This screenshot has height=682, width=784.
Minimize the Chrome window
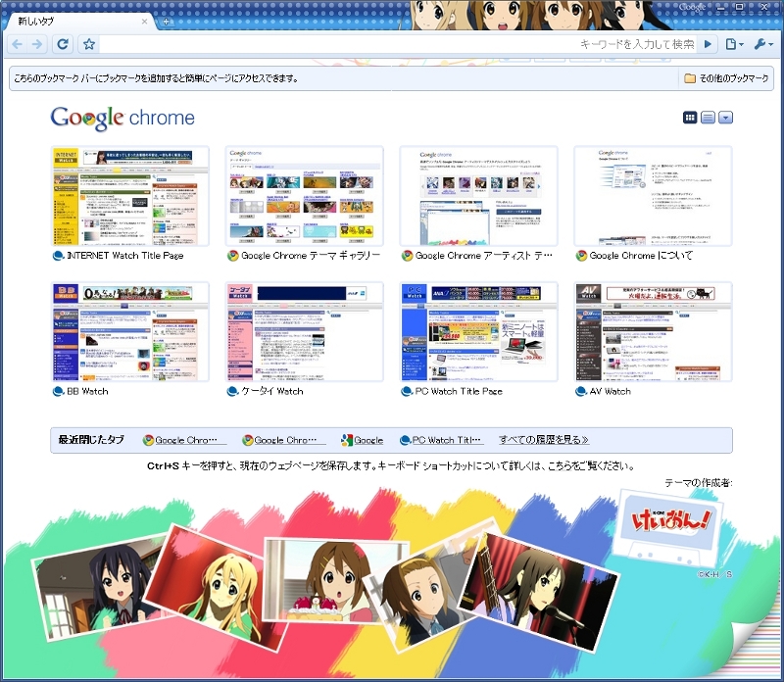721,7
